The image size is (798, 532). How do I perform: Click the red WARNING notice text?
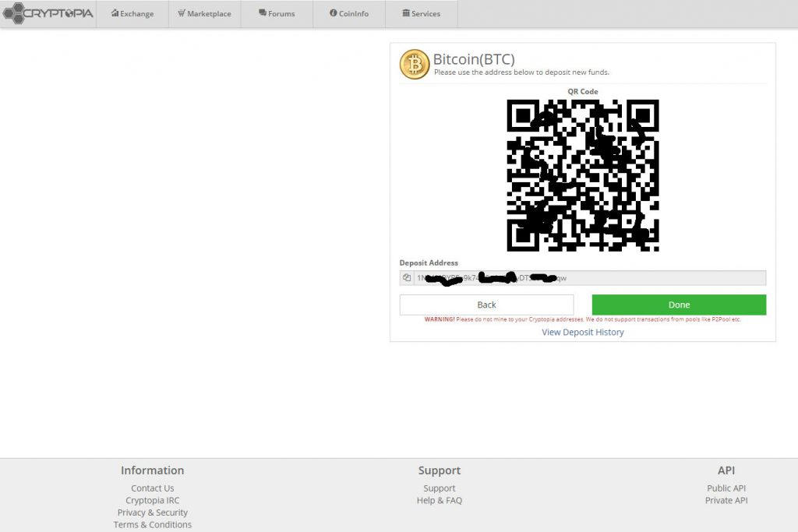583,319
